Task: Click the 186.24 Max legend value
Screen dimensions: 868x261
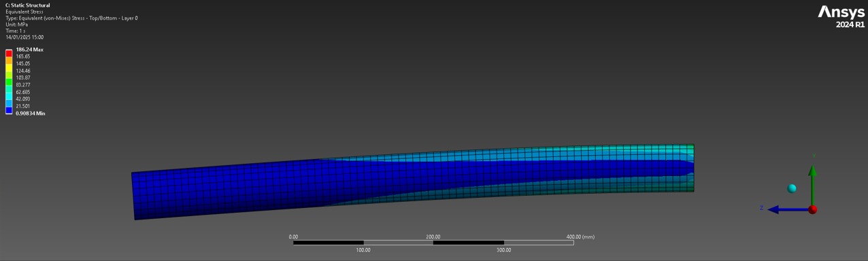Action: pos(30,50)
